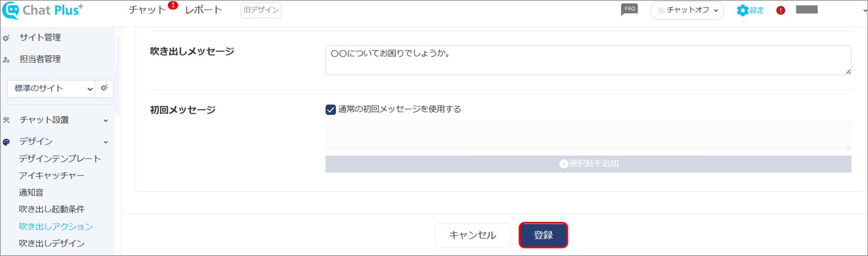The width and height of the screenshot is (868, 256).
Task: Click the チャット設置 tools icon
Action: pos(7,120)
